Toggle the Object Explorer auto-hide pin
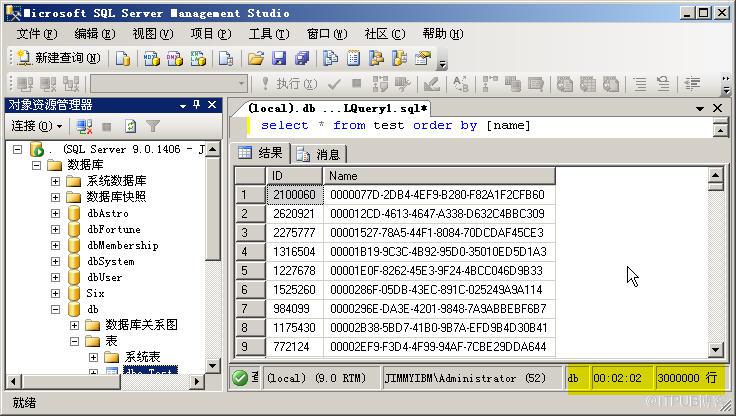 197,105
